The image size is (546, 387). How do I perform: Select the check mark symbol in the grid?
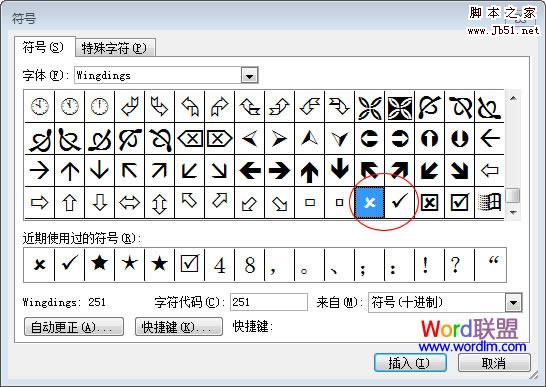[399, 202]
